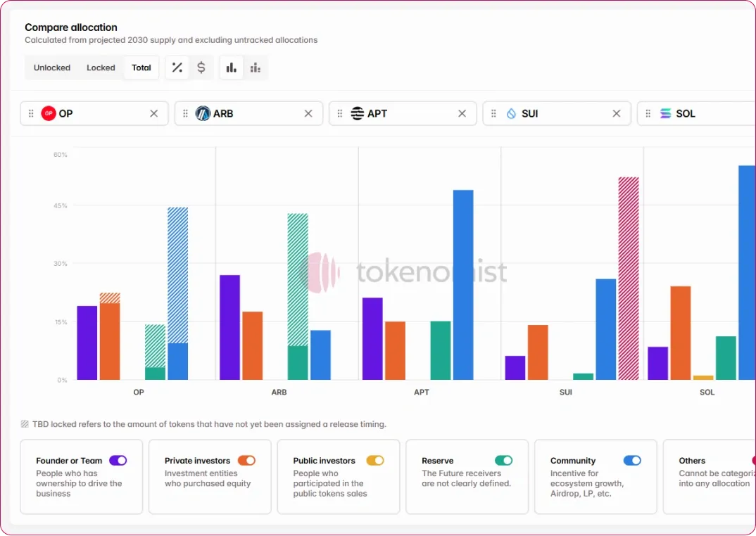This screenshot has height=536, width=756.
Task: Remove ARB token from comparison
Action: click(x=308, y=113)
